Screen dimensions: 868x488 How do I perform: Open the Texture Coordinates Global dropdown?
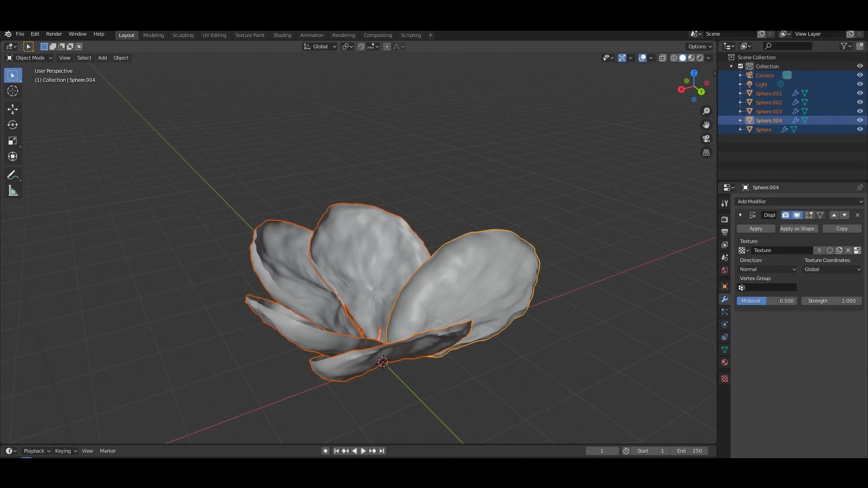(x=831, y=269)
